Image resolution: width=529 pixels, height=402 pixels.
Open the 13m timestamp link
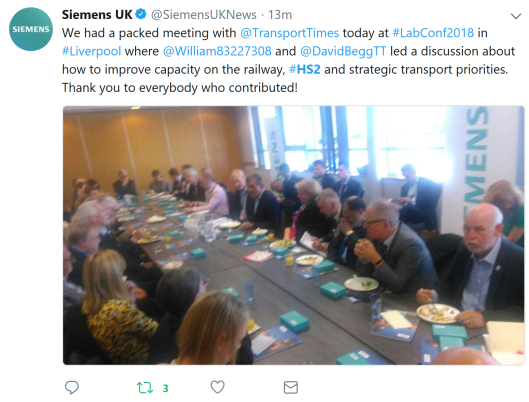click(x=280, y=15)
